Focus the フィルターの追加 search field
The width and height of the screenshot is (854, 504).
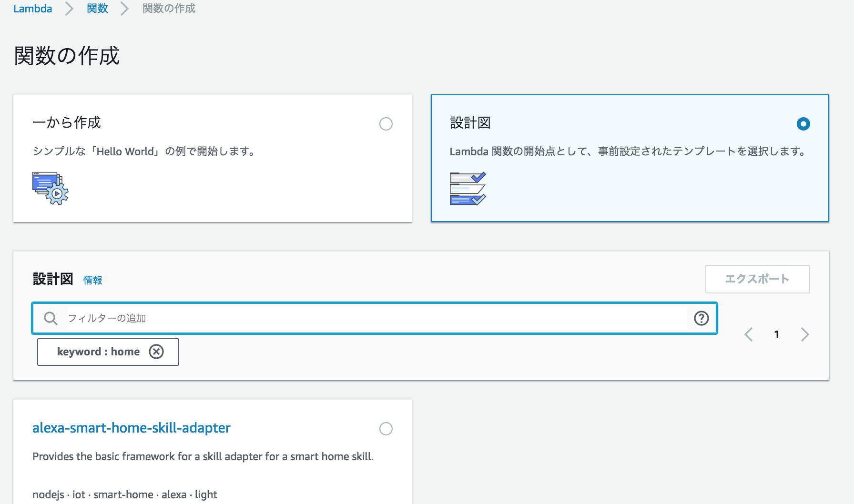[x=375, y=318]
